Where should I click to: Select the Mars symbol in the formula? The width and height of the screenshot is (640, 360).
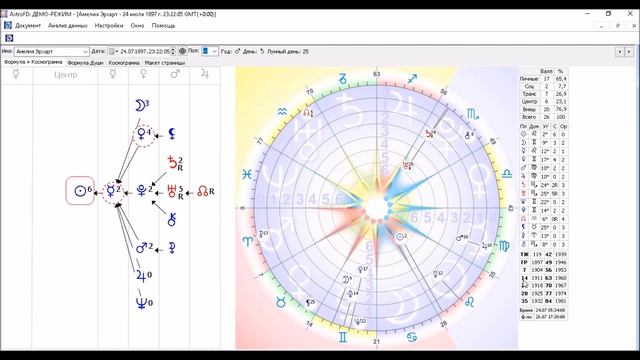(x=142, y=247)
